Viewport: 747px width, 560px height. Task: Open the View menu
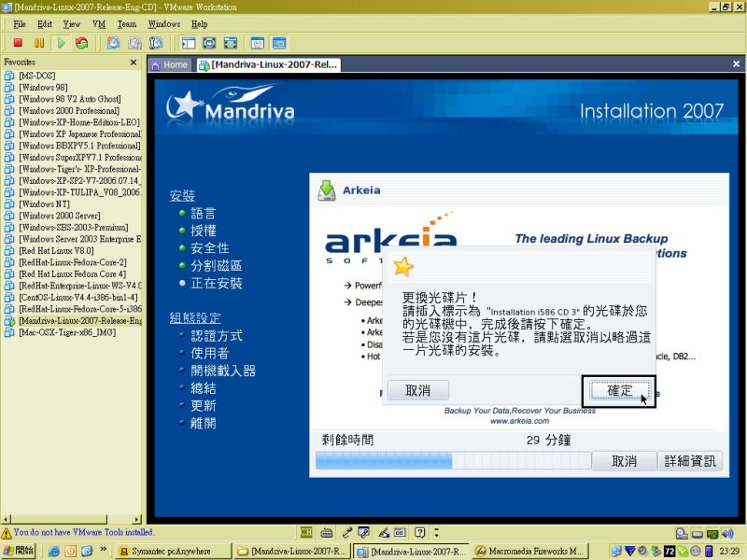pos(72,24)
